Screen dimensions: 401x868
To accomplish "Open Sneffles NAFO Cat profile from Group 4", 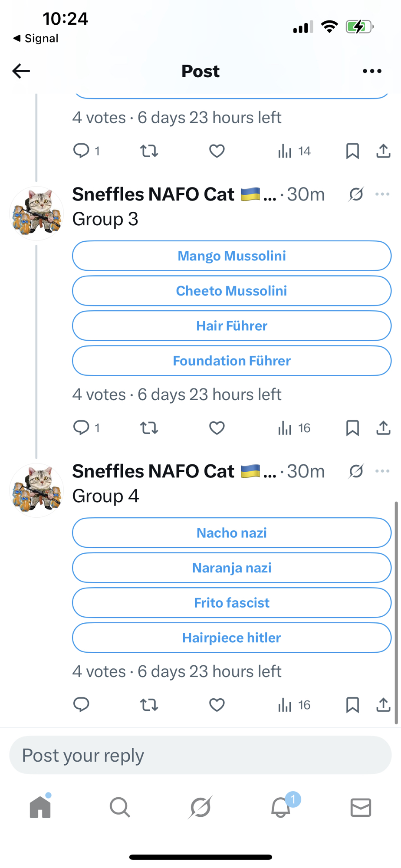I will pyautogui.click(x=36, y=490).
